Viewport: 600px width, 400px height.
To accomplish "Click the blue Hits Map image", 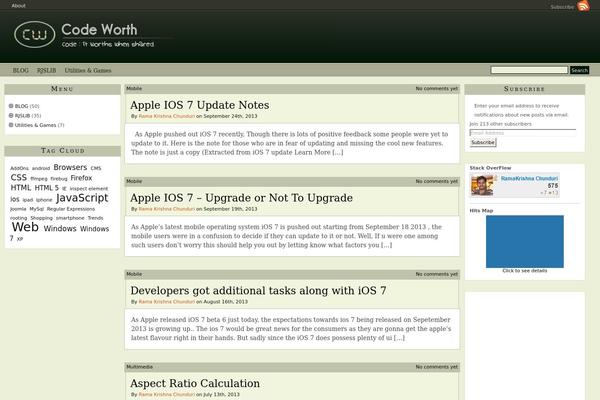I will click(525, 242).
